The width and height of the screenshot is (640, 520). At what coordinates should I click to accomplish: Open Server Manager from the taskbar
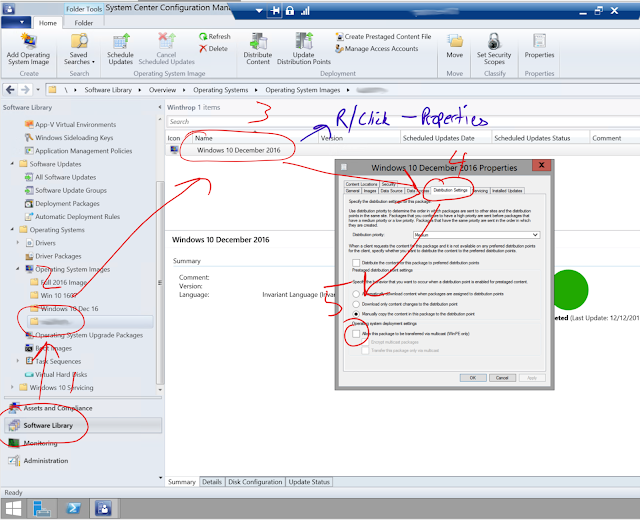pyautogui.click(x=42, y=509)
